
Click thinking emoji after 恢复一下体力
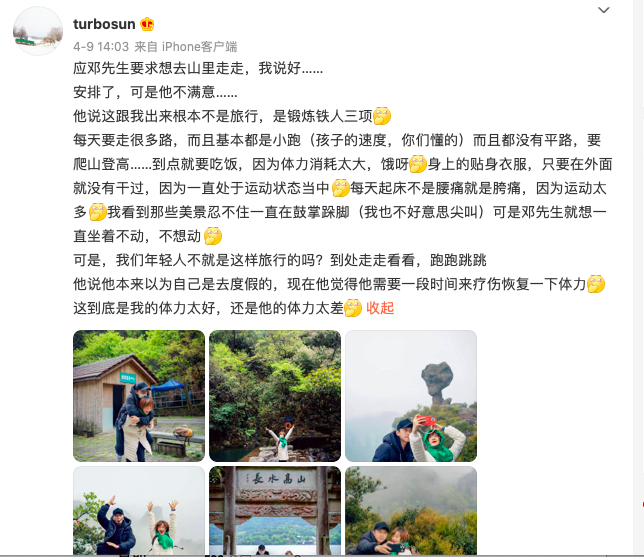(x=596, y=284)
